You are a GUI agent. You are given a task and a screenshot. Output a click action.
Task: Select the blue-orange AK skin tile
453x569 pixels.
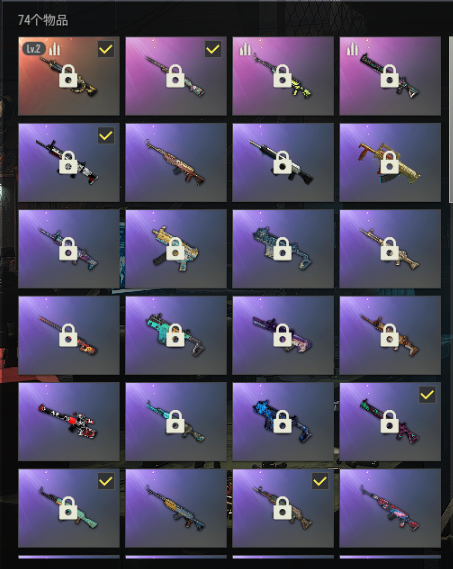click(176, 508)
